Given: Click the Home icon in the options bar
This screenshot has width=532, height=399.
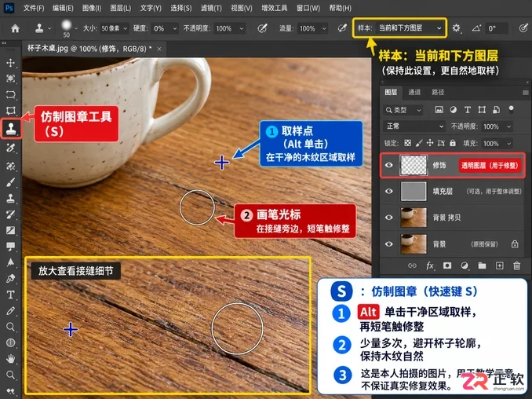Looking at the screenshot, I should pyautogui.click(x=15, y=28).
